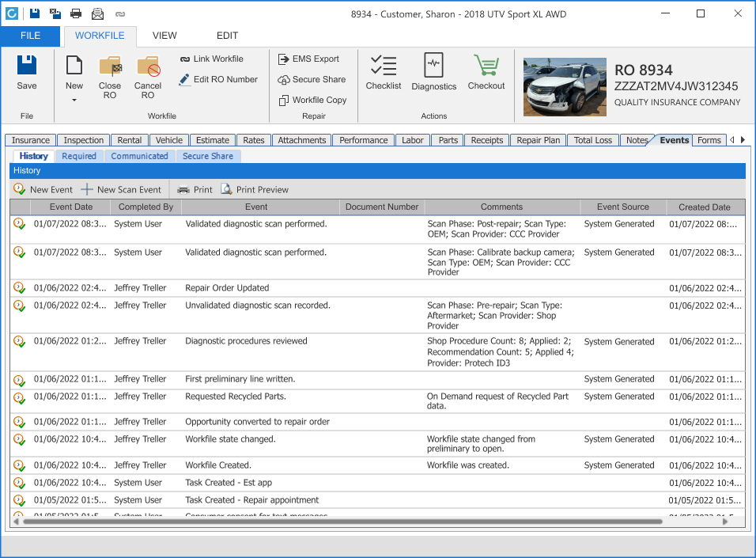Viewport: 756px width, 558px height.
Task: Open the Notes tab
Action: (637, 140)
